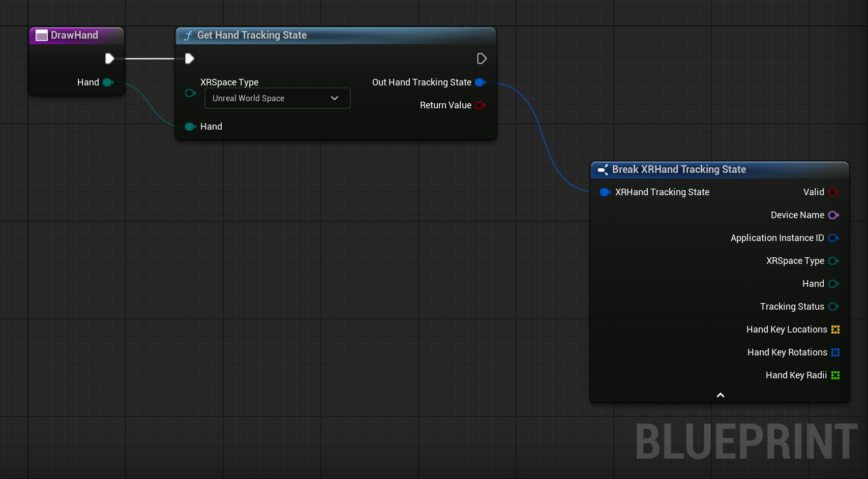The image size is (868, 479).
Task: Click the XRHand Tracking State input pin
Action: 605,192
